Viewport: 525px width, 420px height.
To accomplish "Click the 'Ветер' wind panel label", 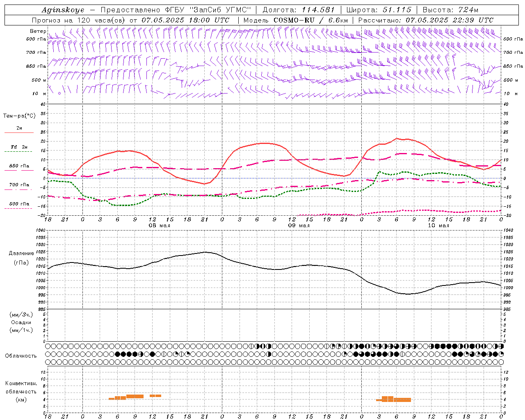I will coord(38,31).
